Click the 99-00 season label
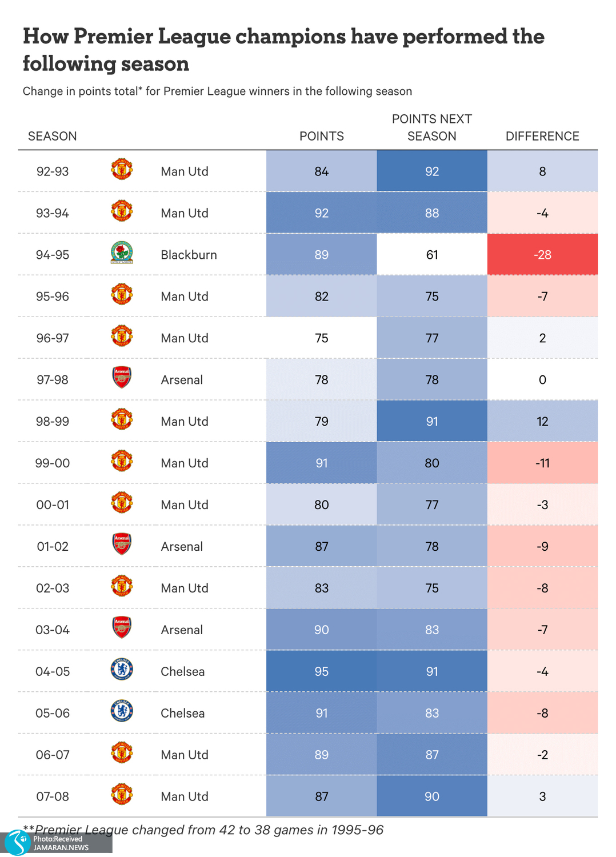This screenshot has width=616, height=857. [53, 463]
